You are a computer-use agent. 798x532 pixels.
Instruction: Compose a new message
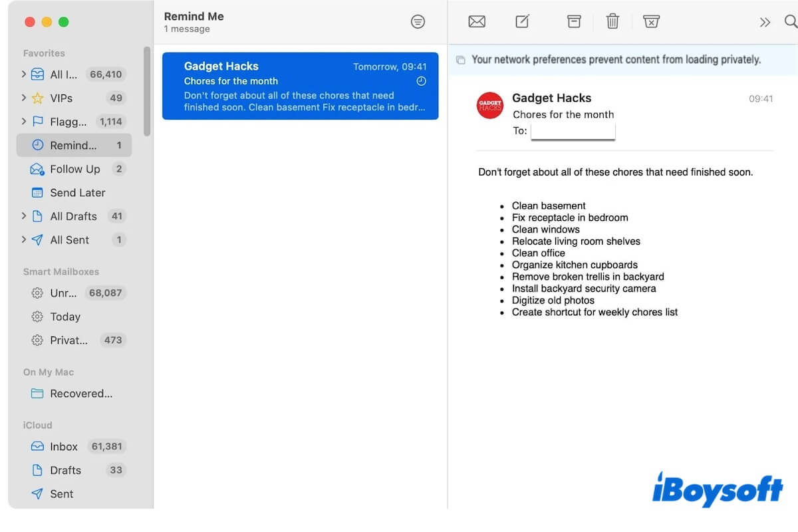(x=523, y=22)
